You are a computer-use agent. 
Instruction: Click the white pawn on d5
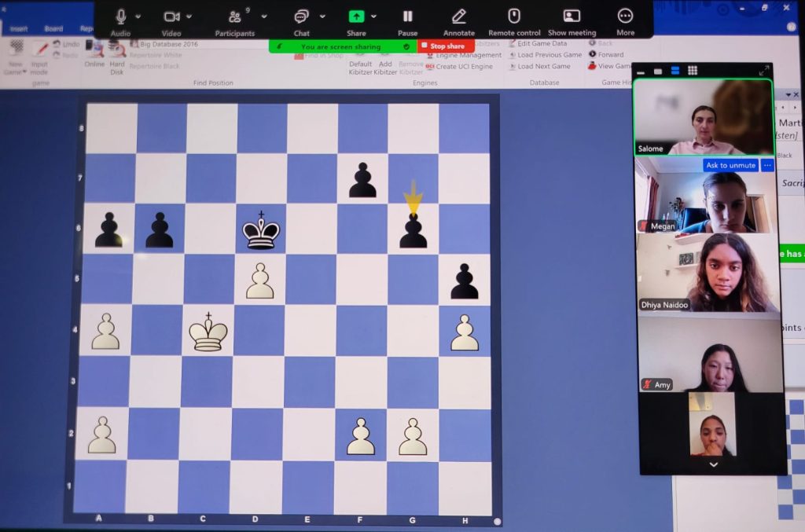259,281
